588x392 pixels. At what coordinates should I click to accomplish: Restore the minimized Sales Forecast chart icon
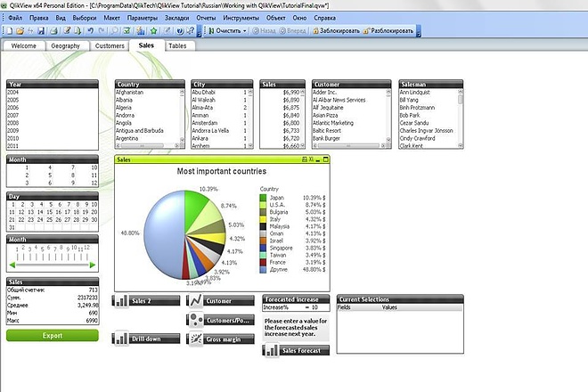tap(271, 350)
